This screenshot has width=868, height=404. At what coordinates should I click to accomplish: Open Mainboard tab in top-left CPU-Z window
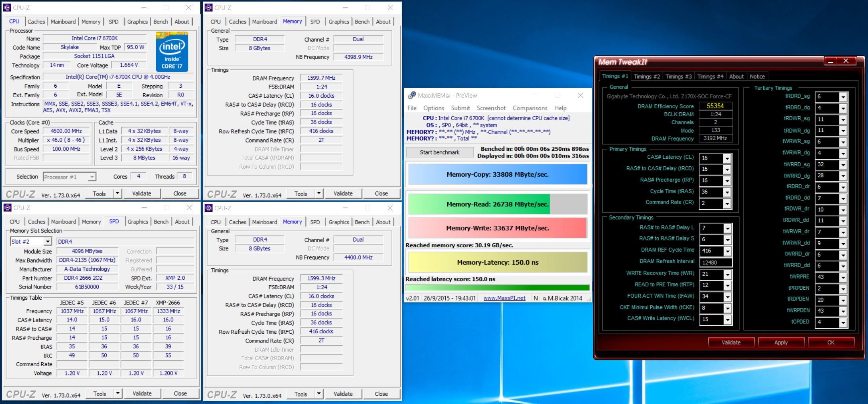(63, 22)
